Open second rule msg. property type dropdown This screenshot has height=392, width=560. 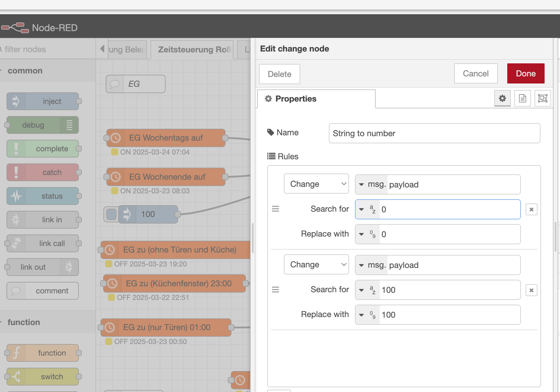[x=372, y=265]
